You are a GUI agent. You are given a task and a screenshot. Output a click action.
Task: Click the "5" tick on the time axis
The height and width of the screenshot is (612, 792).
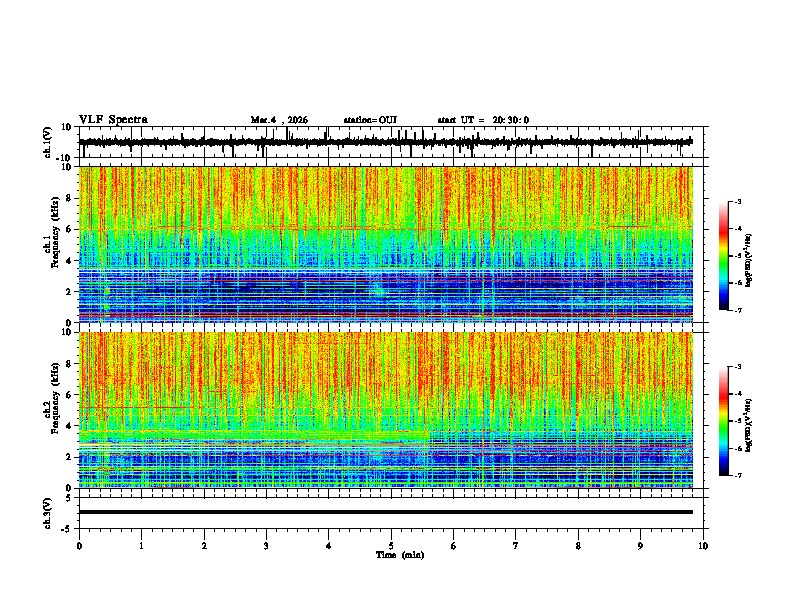pos(391,546)
